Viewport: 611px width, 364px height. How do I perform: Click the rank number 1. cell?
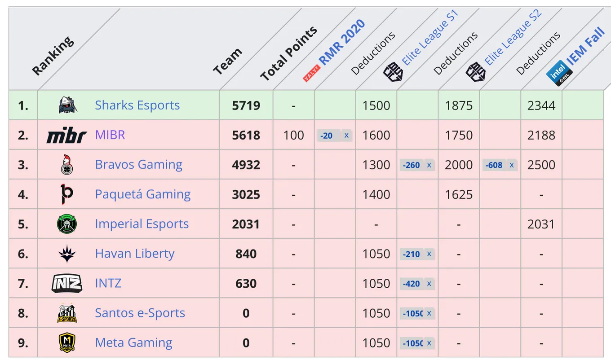[23, 105]
